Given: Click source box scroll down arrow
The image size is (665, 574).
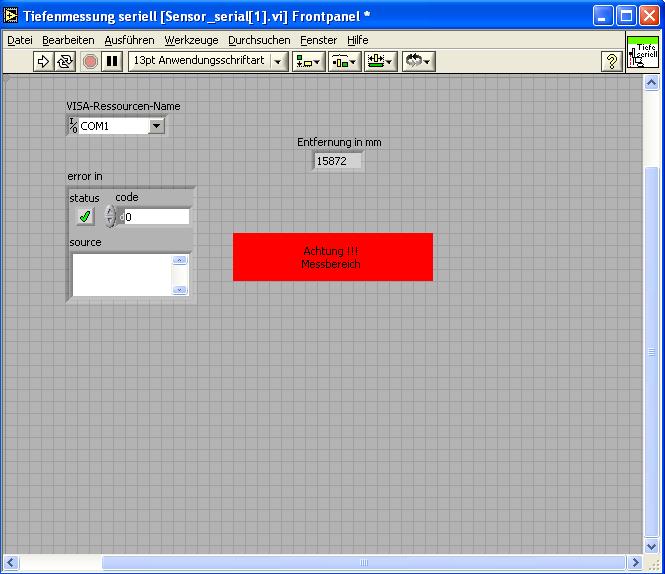Looking at the screenshot, I should pos(180,290).
